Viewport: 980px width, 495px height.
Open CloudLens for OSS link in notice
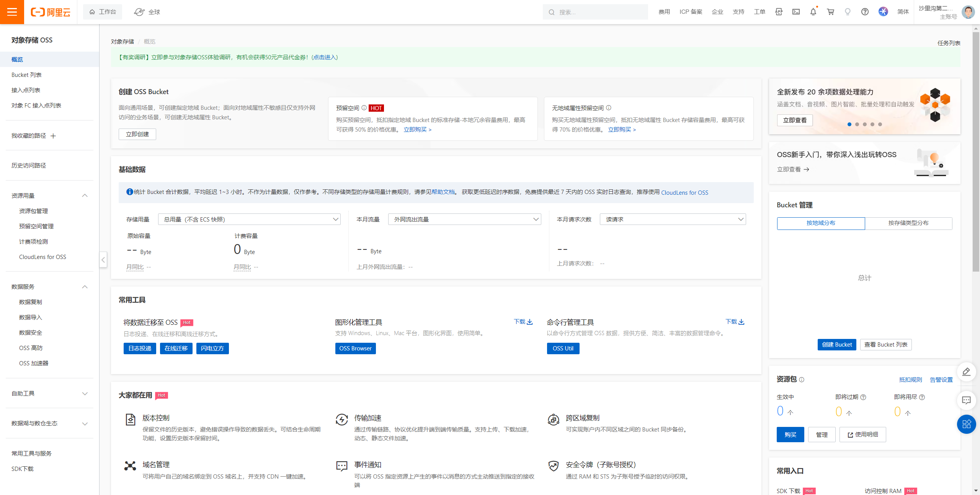[x=684, y=192]
